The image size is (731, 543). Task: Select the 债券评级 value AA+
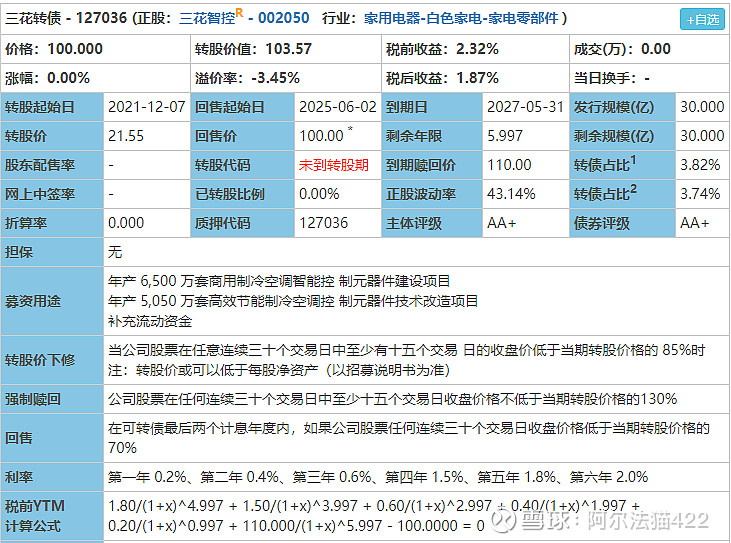[x=695, y=223]
